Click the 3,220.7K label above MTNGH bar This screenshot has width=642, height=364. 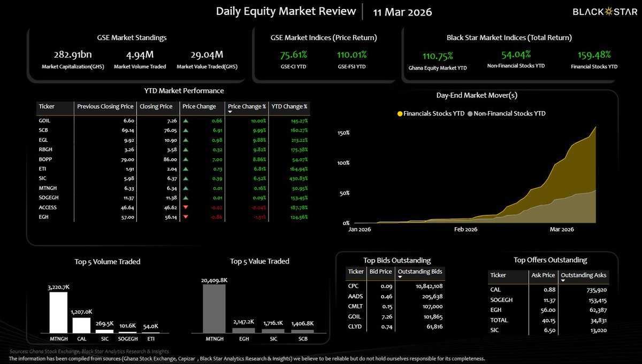(x=58, y=287)
